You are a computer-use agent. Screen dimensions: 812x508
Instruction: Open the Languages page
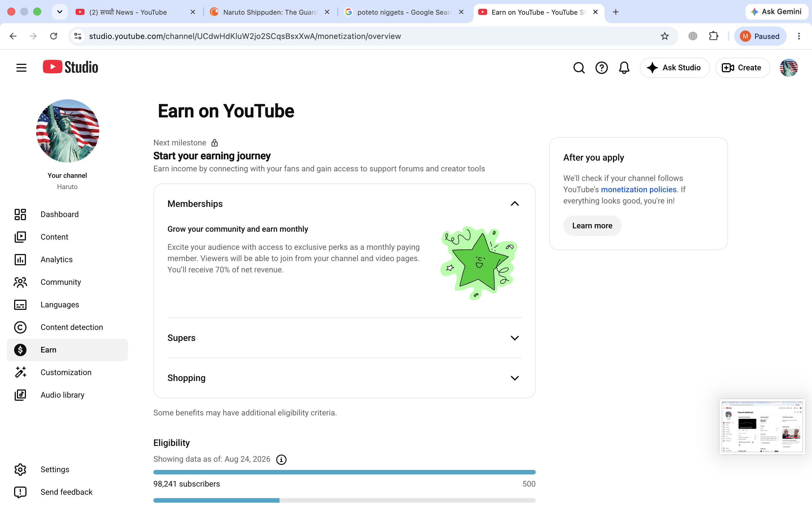(x=67, y=305)
